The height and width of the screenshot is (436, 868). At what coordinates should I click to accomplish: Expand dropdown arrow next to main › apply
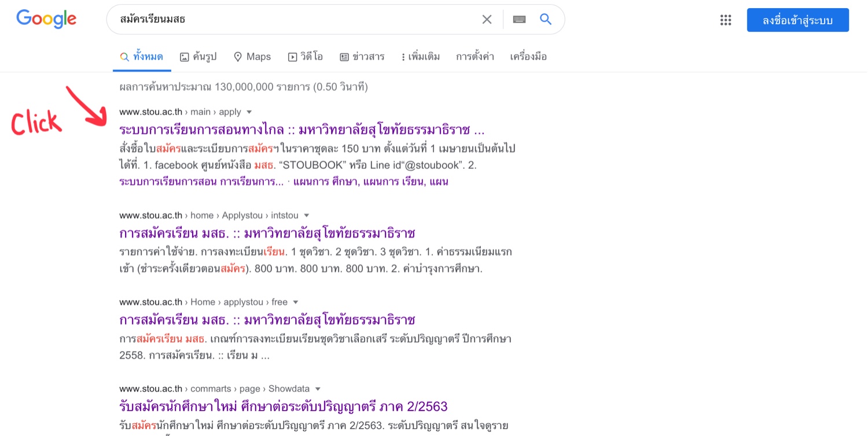point(249,112)
